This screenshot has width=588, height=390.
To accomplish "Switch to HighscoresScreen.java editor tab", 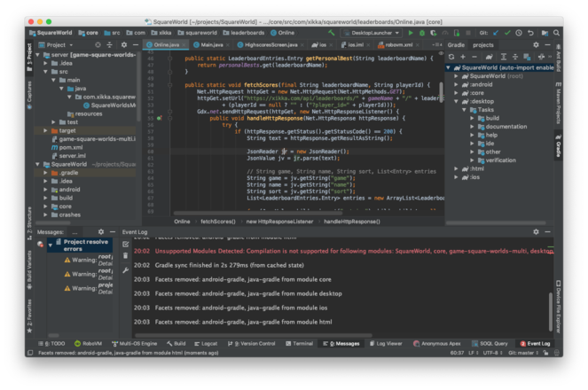I will [270, 45].
